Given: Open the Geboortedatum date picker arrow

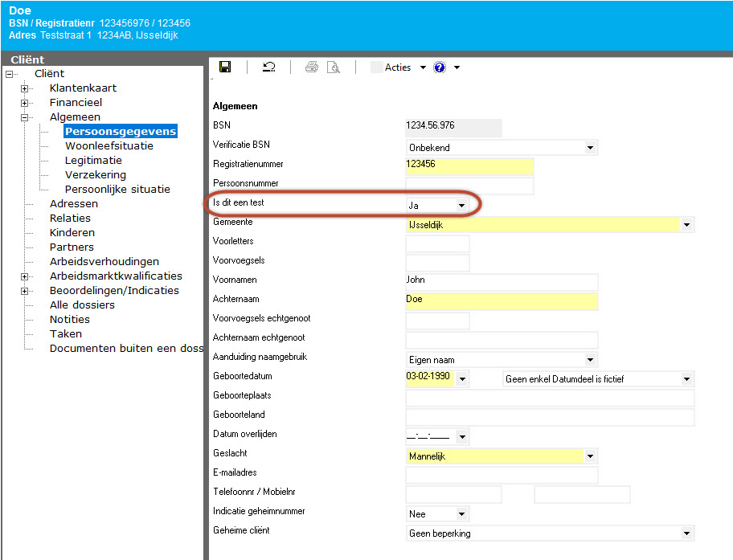Looking at the screenshot, I should pos(462,379).
